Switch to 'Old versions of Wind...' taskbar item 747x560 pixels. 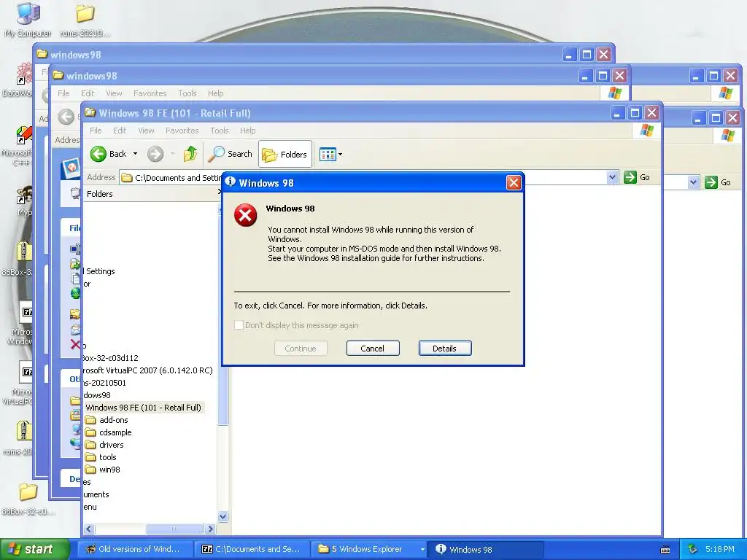click(x=135, y=549)
